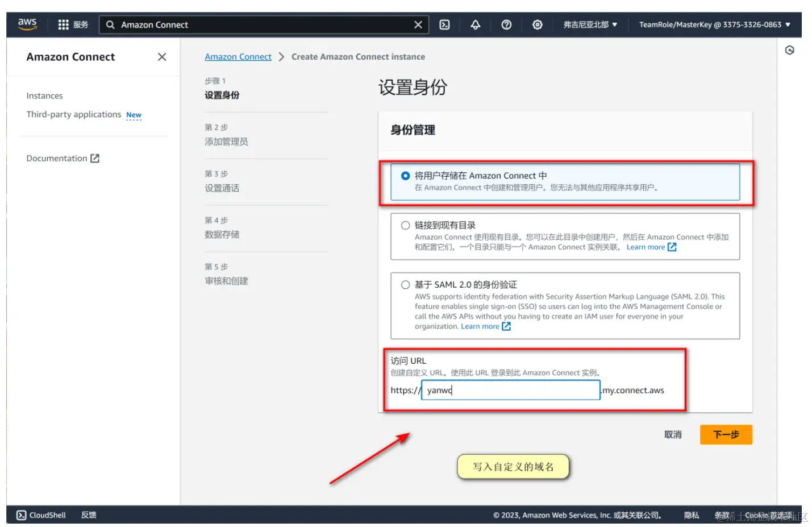Expand the region dropdown 弗吉尼亚北部

click(590, 24)
